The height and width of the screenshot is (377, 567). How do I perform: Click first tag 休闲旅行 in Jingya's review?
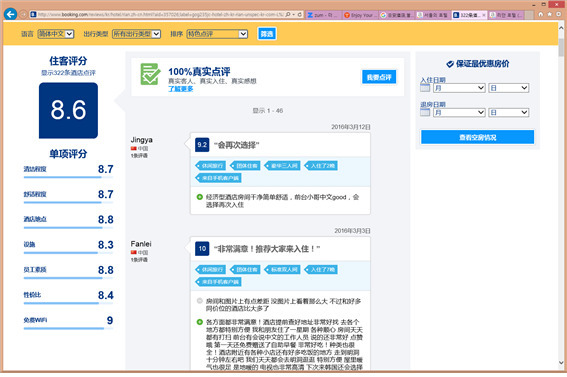210,166
